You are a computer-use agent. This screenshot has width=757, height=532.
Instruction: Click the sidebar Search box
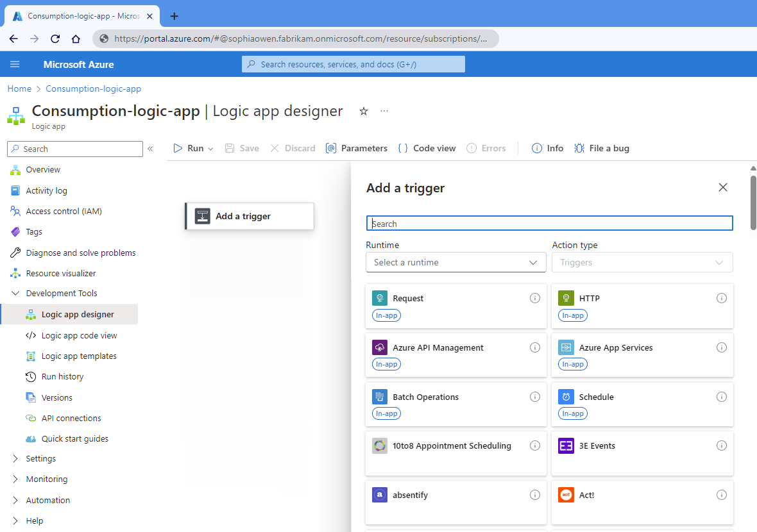click(x=75, y=149)
